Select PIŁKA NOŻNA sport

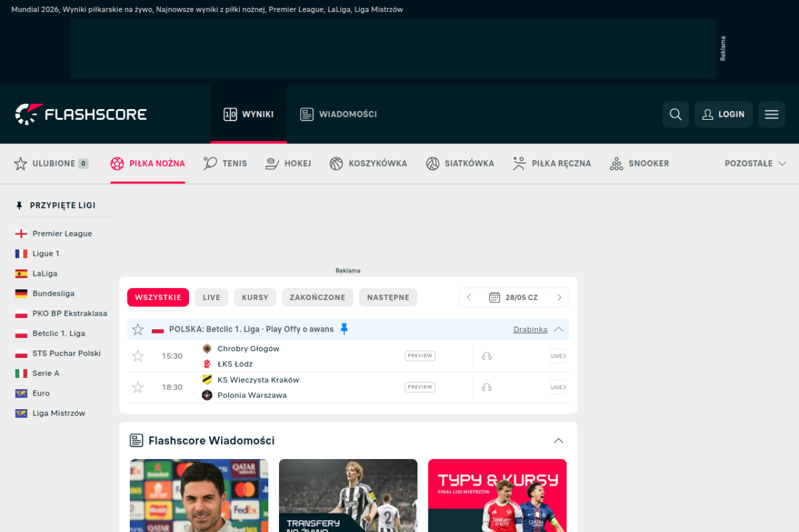[x=148, y=163]
